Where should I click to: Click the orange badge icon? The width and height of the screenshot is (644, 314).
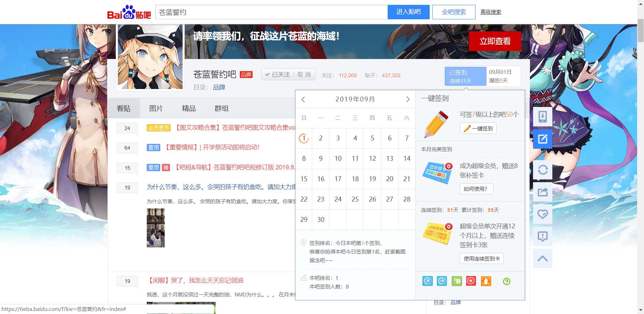pos(486,281)
